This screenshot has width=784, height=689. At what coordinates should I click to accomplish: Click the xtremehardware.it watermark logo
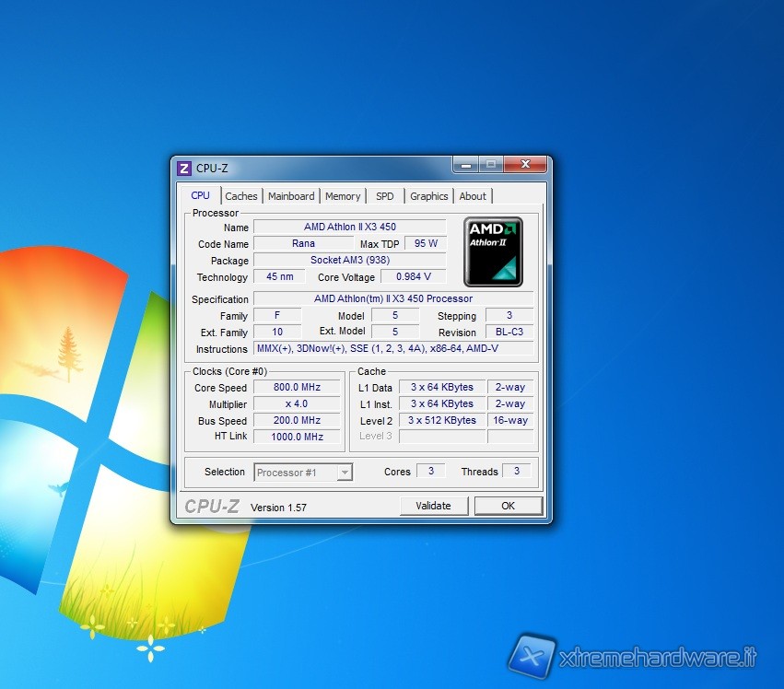click(x=532, y=657)
